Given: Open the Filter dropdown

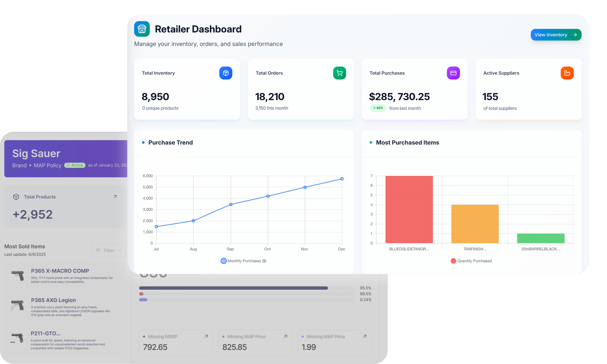Looking at the screenshot, I should 108,250.
